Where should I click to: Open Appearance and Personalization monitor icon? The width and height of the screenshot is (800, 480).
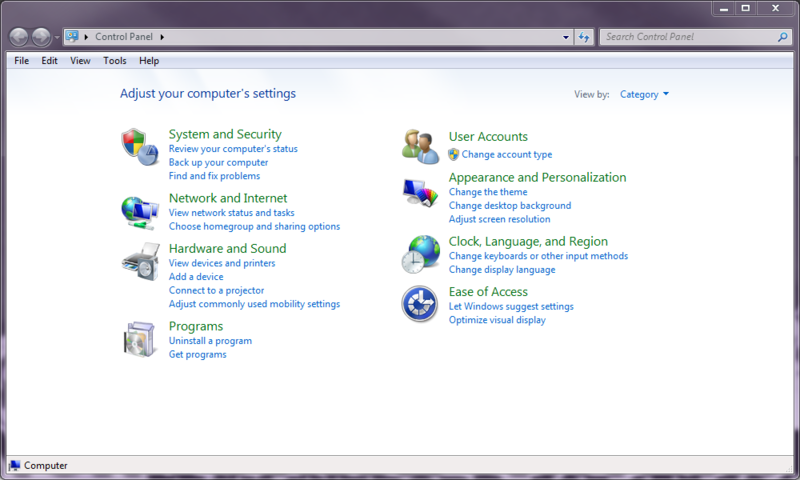point(420,190)
